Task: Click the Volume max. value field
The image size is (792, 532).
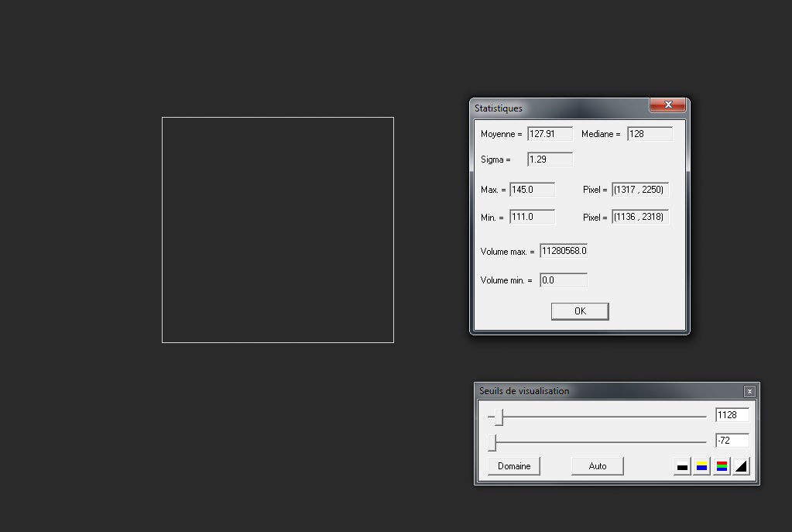Action: pyautogui.click(x=563, y=251)
